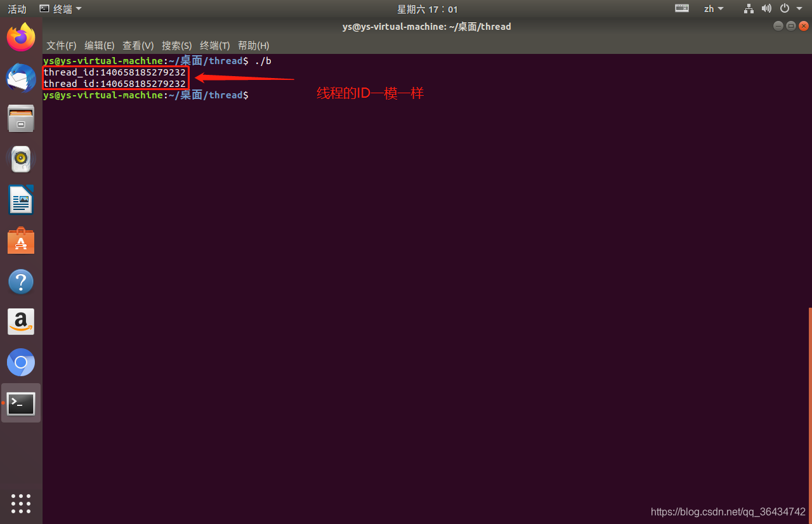Close the terminal window
812x524 pixels.
[804, 26]
